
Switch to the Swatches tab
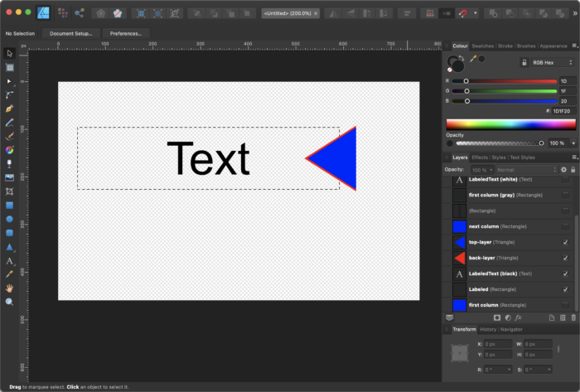click(483, 46)
